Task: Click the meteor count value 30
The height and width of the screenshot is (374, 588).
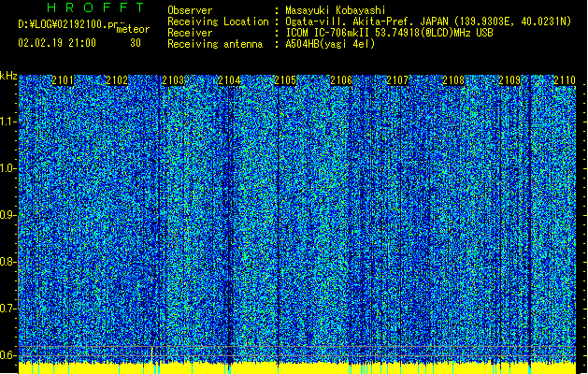Action: [136, 43]
